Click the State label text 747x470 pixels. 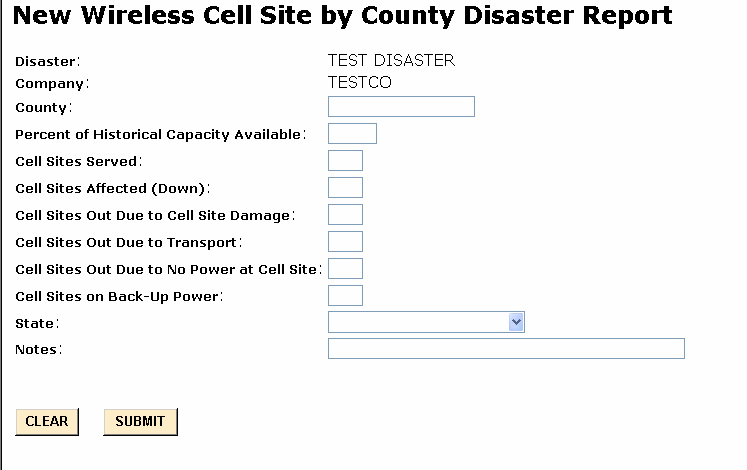[x=37, y=323]
